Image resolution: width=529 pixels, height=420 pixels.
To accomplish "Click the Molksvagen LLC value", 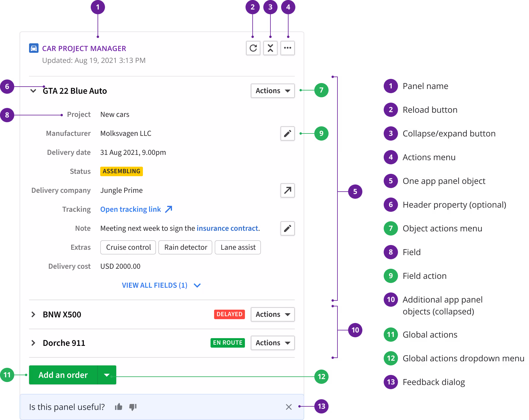I will click(126, 133).
